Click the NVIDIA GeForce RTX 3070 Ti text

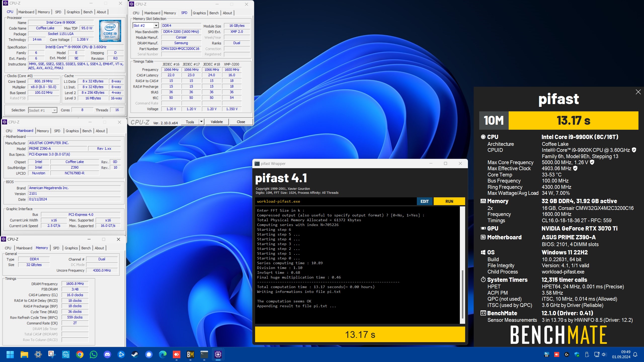tap(579, 229)
